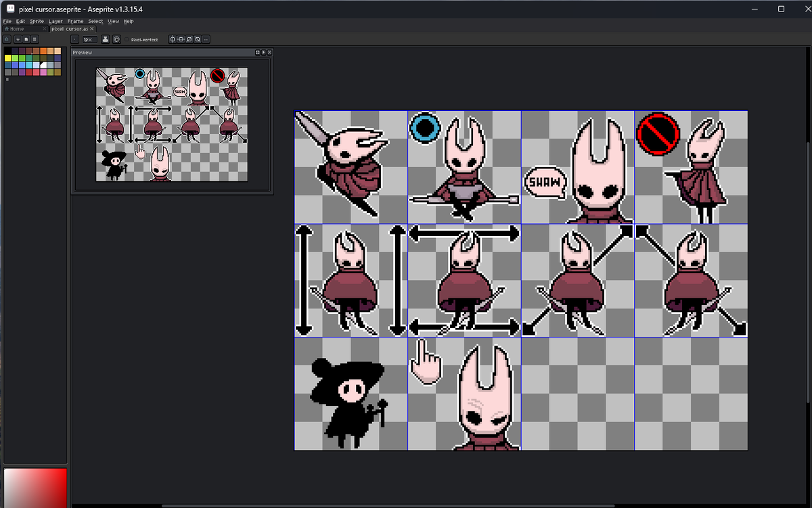The width and height of the screenshot is (812, 508).
Task: Click the brush type button
Action: click(x=75, y=39)
